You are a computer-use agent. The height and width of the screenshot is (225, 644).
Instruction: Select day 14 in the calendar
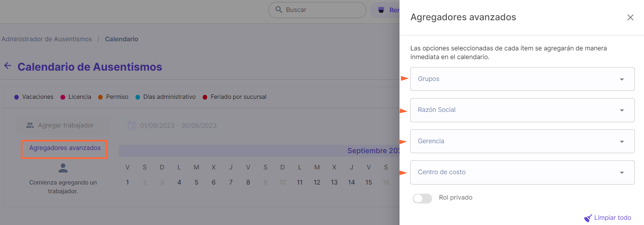(351, 183)
